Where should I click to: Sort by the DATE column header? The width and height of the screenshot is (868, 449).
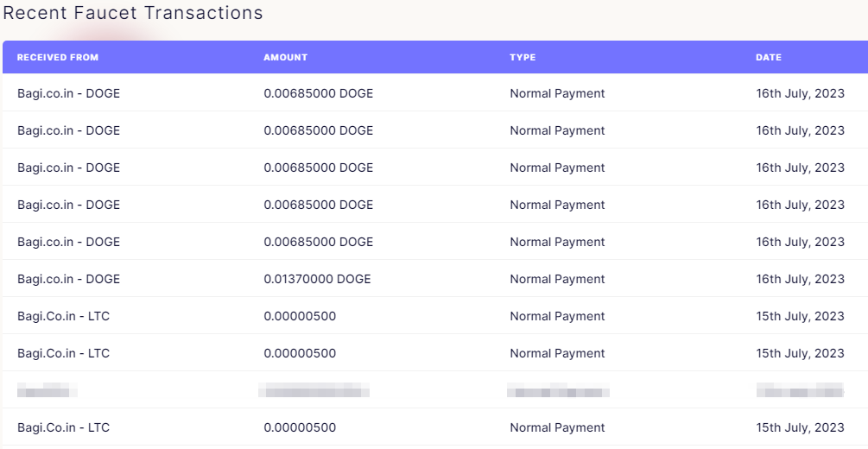769,57
